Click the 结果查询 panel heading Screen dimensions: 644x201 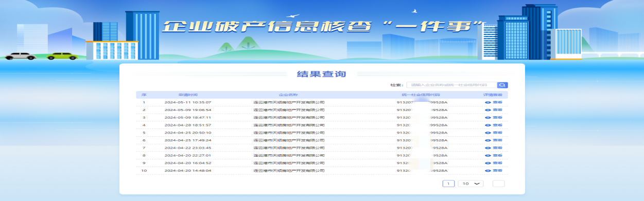(322, 74)
